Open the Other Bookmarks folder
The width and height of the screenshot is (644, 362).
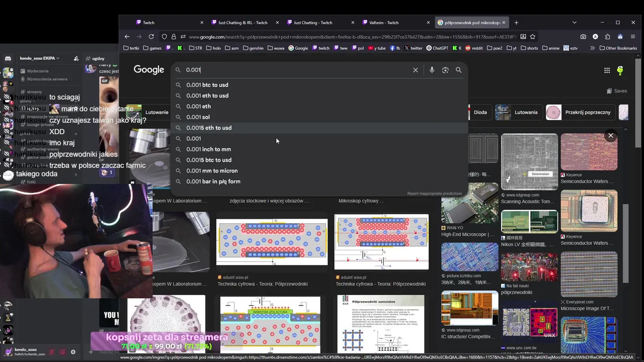click(618, 48)
